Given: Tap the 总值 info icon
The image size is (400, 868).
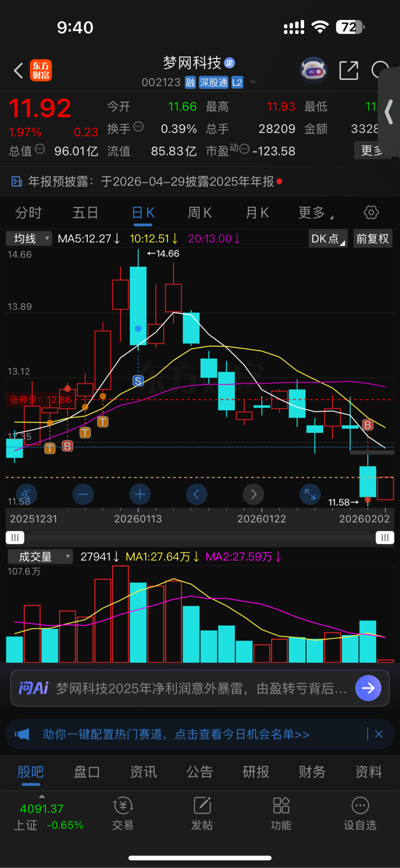Looking at the screenshot, I should coord(40,150).
